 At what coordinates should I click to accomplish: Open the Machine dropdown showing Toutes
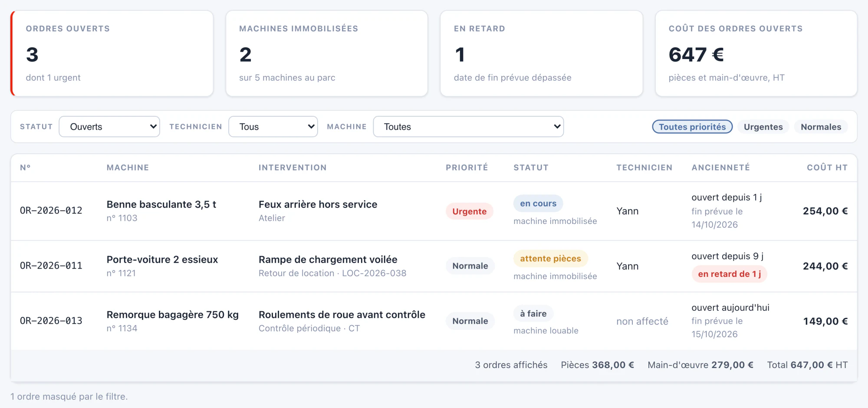click(x=468, y=127)
